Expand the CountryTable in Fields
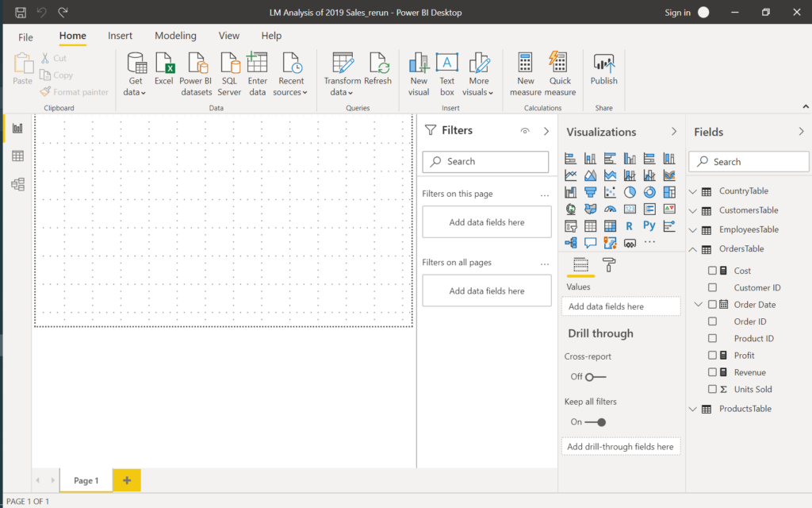 pyautogui.click(x=693, y=191)
